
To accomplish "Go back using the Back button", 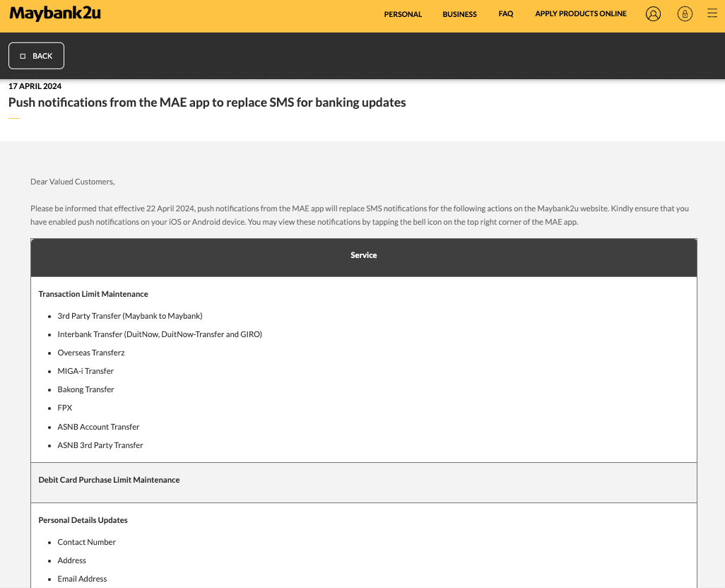I will (x=36, y=55).
